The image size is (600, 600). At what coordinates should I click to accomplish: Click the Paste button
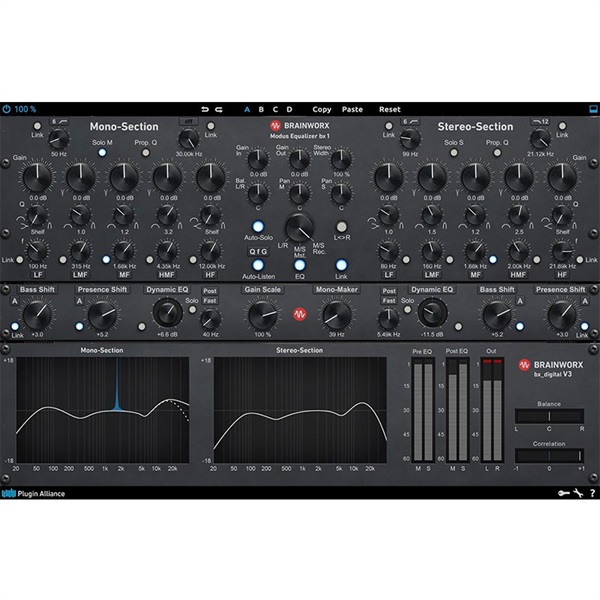(x=352, y=109)
